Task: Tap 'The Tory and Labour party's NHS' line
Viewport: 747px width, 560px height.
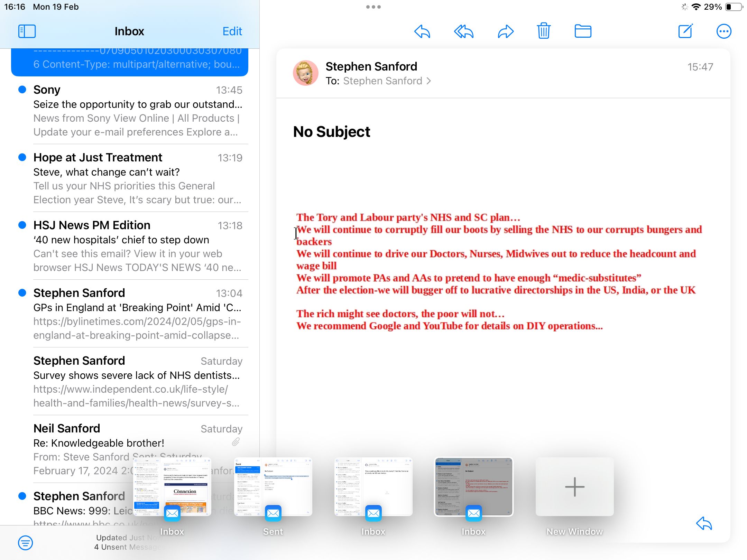Action: (408, 217)
